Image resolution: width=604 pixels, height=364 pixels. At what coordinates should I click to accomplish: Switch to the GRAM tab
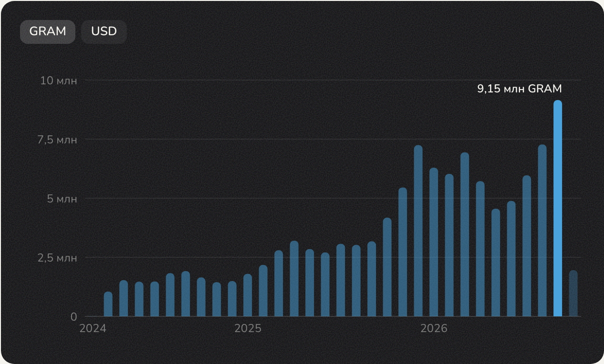click(48, 32)
